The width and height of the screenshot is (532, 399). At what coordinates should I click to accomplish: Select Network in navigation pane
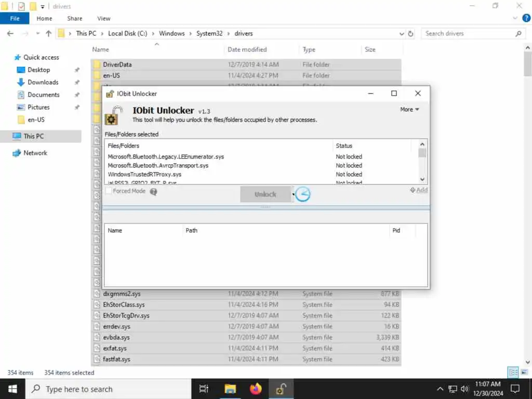point(35,153)
